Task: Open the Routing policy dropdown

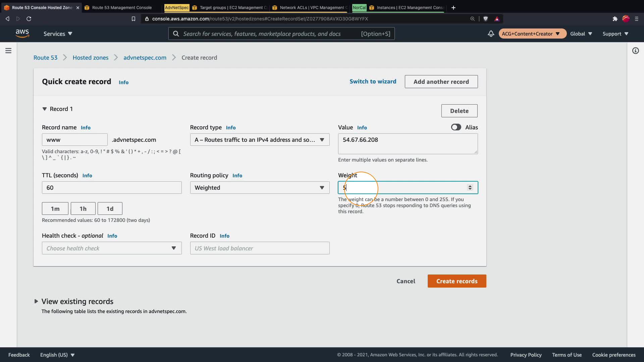Action: [260, 188]
